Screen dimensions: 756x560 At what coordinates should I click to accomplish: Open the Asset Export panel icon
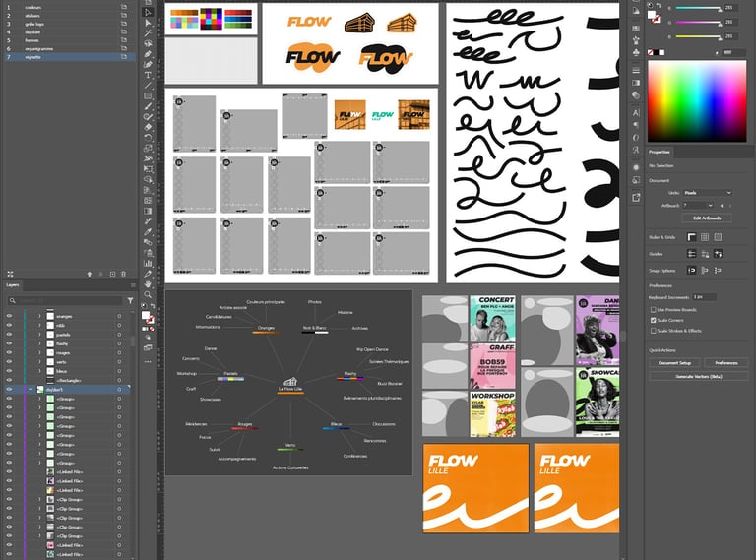(x=636, y=197)
